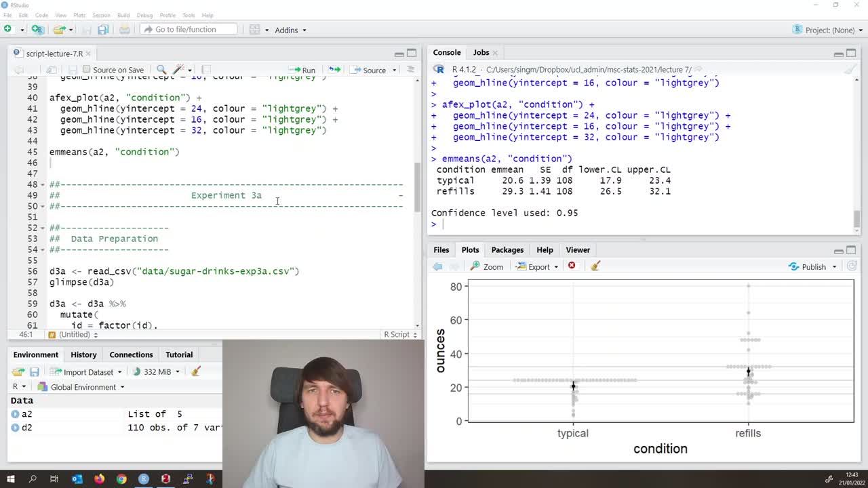The width and height of the screenshot is (868, 488).
Task: Click Go to file/function field
Action: click(189, 29)
